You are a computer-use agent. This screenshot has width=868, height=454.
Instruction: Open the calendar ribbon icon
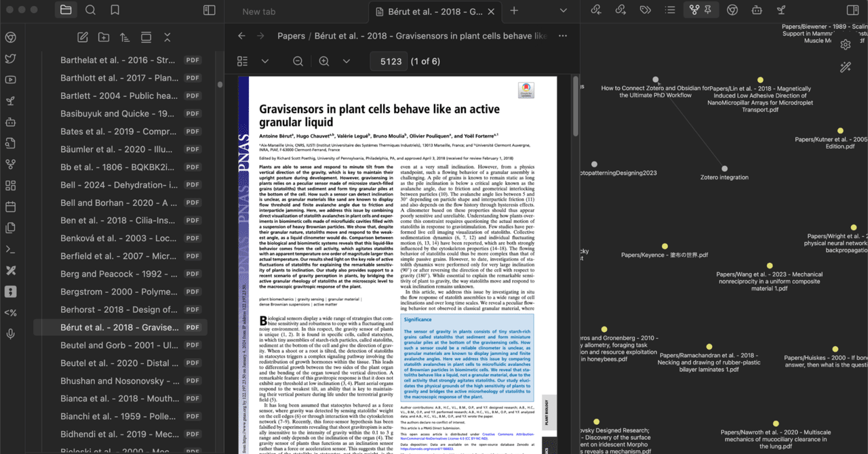click(x=10, y=207)
